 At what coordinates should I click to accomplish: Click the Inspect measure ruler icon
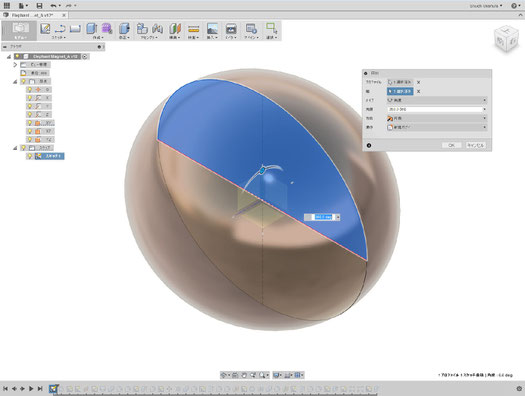(x=193, y=29)
